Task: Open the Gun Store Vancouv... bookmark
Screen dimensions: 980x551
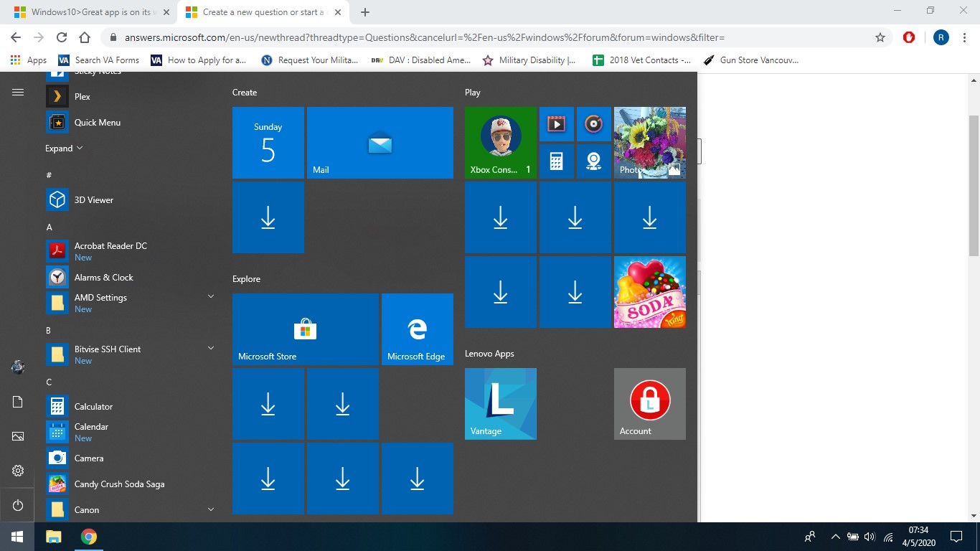Action: (750, 60)
